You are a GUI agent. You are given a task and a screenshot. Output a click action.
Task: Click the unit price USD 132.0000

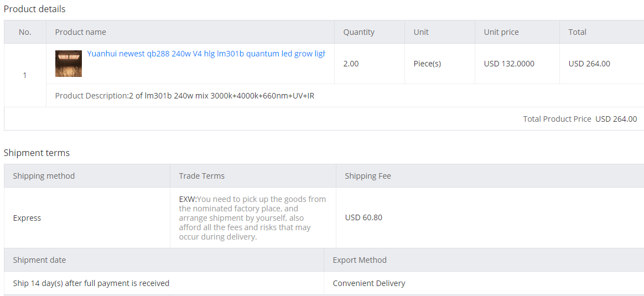click(x=509, y=64)
